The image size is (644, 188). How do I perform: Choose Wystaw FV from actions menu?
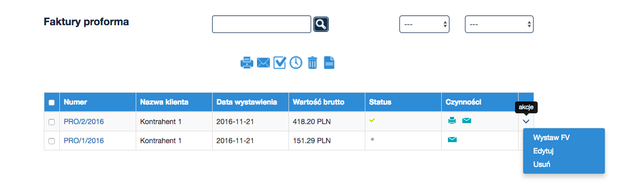tap(552, 138)
